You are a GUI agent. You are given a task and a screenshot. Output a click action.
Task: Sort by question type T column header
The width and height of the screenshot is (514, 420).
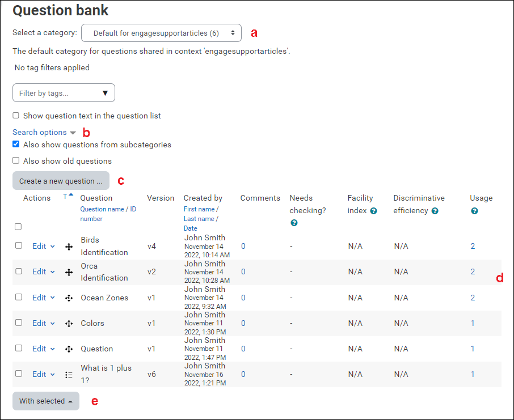pyautogui.click(x=65, y=197)
